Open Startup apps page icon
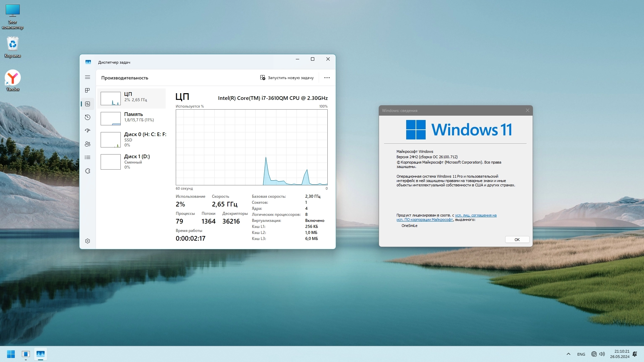644x362 pixels. pyautogui.click(x=88, y=131)
